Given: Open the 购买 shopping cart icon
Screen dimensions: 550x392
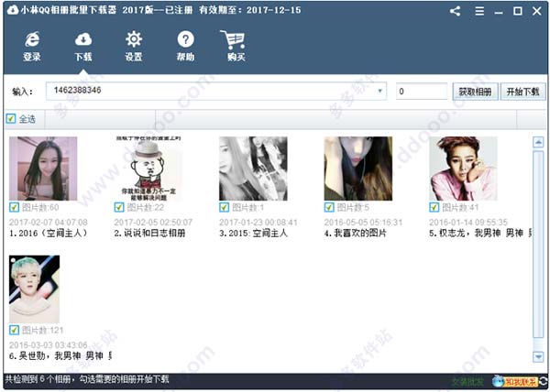Looking at the screenshot, I should pyautogui.click(x=235, y=46).
